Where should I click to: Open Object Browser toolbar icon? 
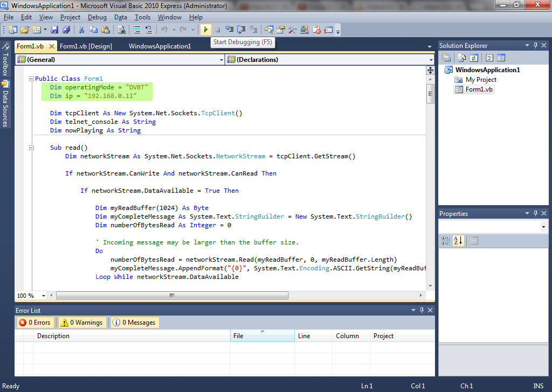(x=305, y=30)
